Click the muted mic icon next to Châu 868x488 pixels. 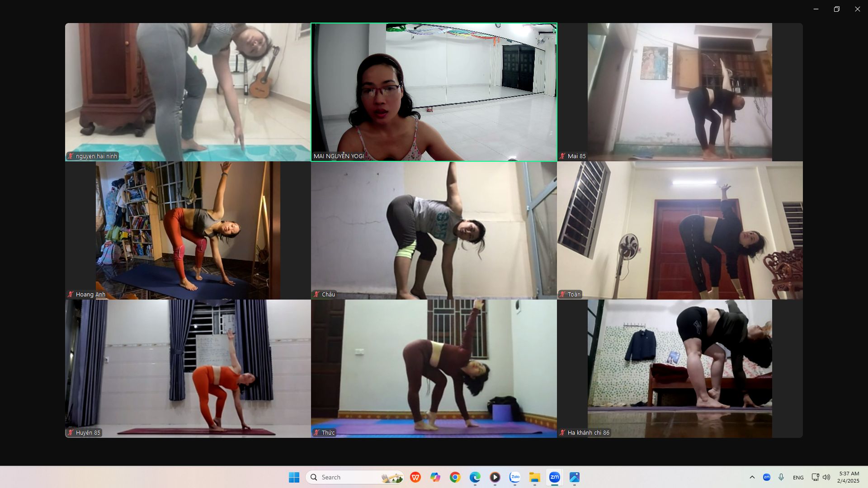coord(317,294)
